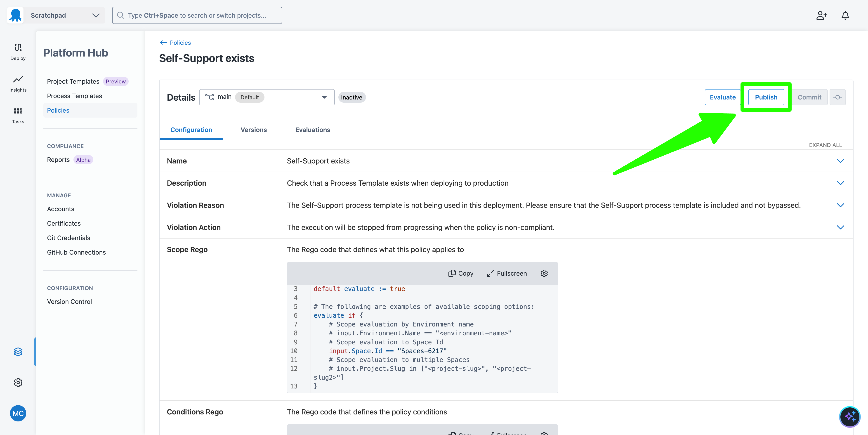
Task: Open the Deploy section icon
Action: click(x=18, y=52)
